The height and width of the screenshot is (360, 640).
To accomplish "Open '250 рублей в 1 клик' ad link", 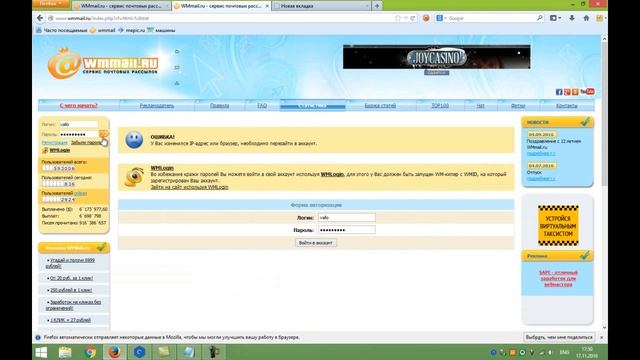I will 71,290.
